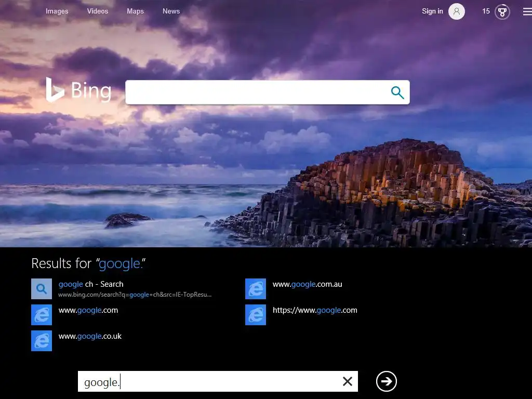The height and width of the screenshot is (399, 532).
Task: Click the rewards points count 15
Action: point(486,11)
